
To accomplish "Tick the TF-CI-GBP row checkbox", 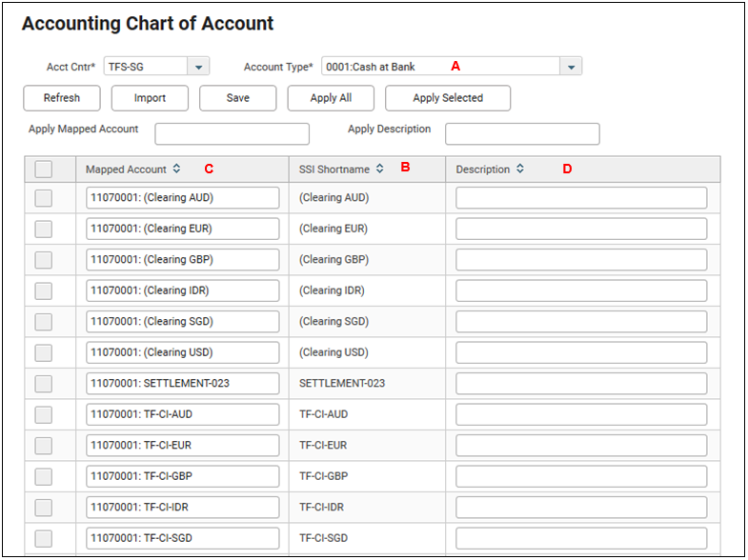I will pos(44,476).
